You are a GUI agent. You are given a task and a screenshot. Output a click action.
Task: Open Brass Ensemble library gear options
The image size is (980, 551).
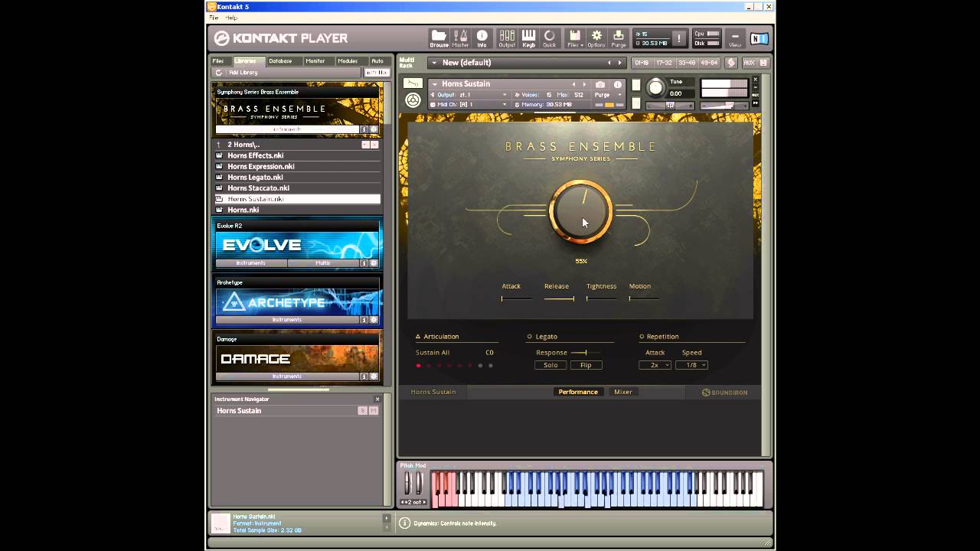coord(374,129)
